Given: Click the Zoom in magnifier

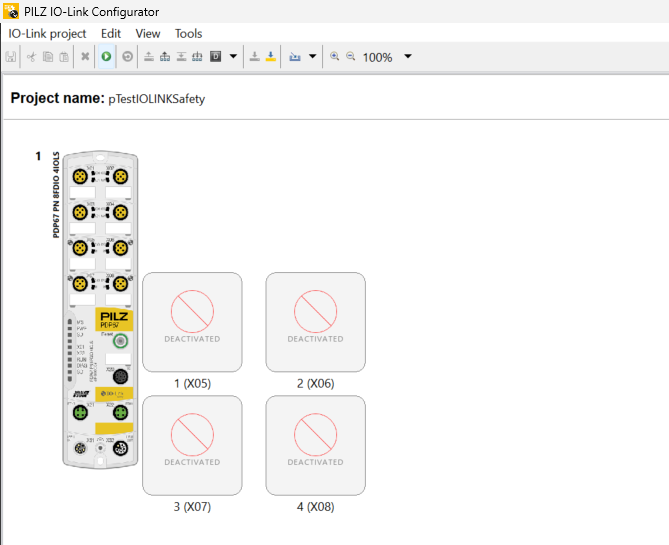Looking at the screenshot, I should point(334,56).
